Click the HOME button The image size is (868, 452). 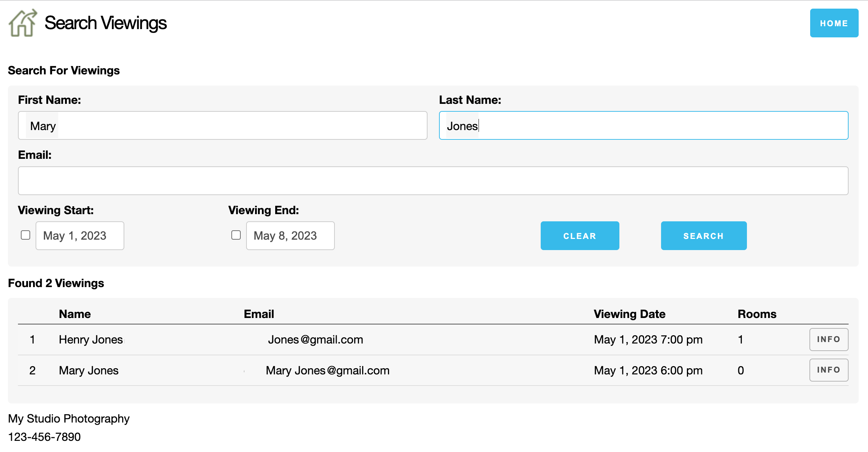[x=834, y=23]
